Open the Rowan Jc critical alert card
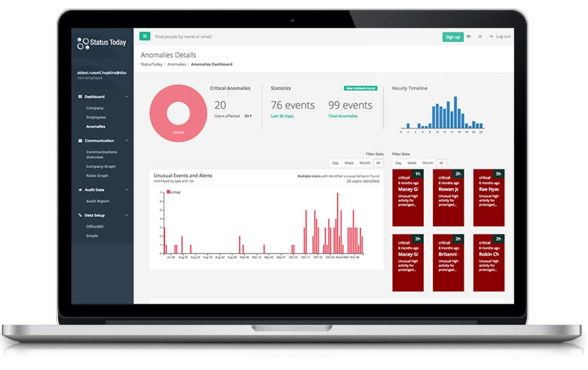This screenshot has height=370, width=588. pyautogui.click(x=448, y=198)
